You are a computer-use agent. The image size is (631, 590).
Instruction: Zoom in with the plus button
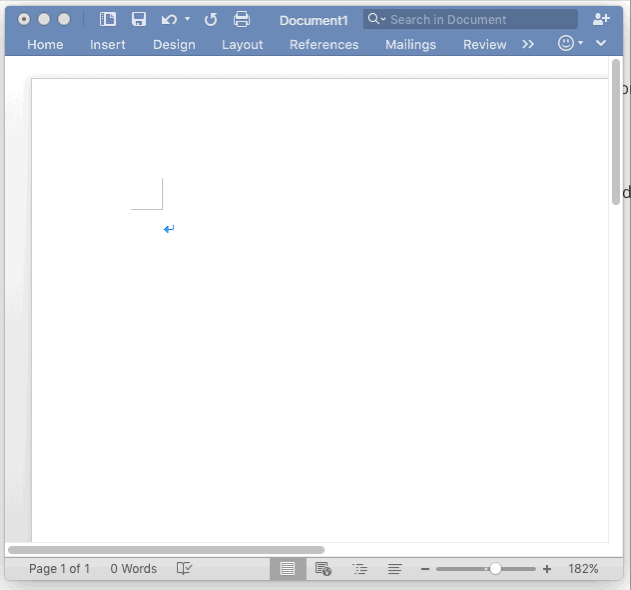coord(546,569)
